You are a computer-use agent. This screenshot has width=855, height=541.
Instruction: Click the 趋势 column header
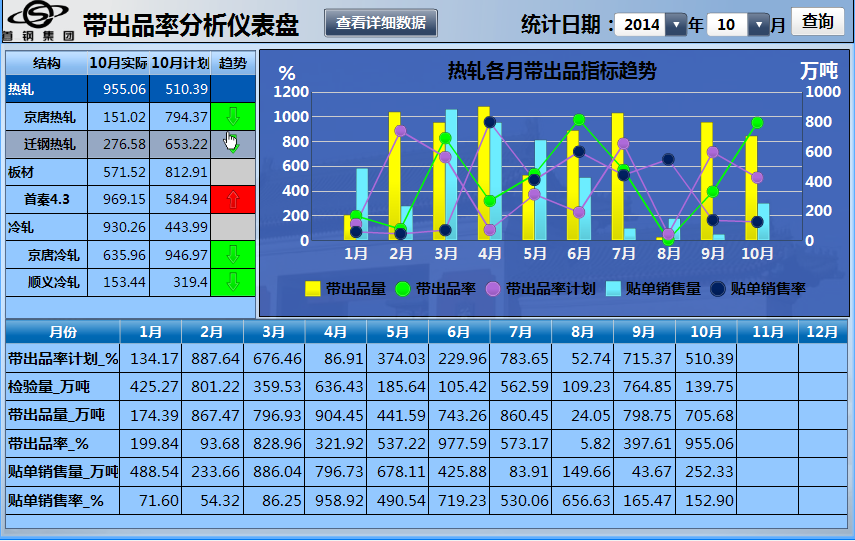pyautogui.click(x=233, y=63)
